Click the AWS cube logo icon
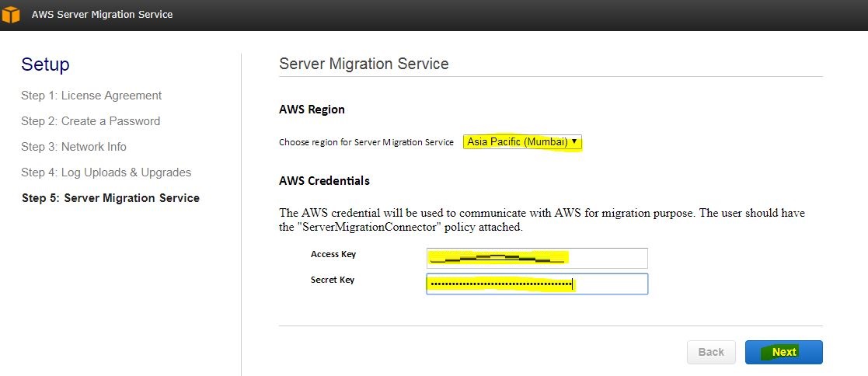Image resolution: width=868 pixels, height=376 pixels. (x=11, y=15)
